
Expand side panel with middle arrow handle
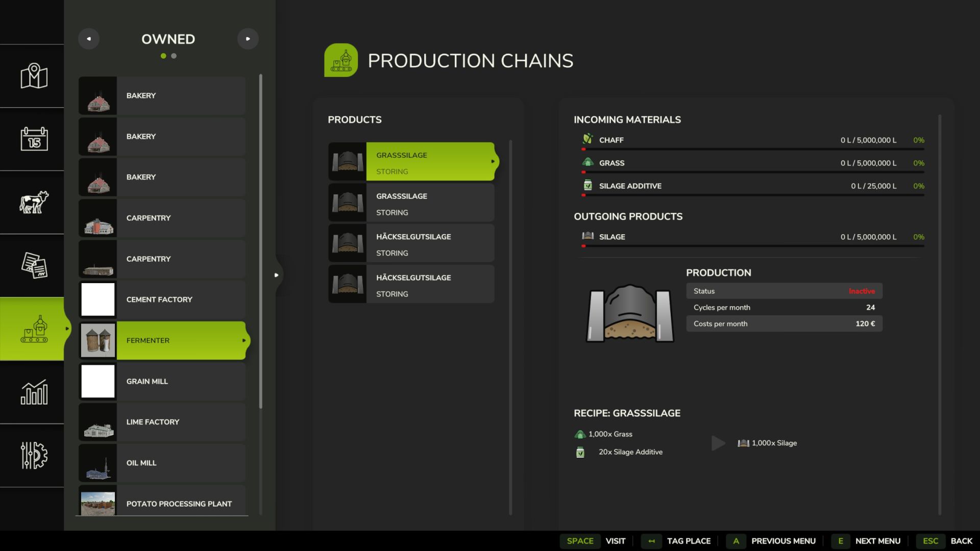276,275
